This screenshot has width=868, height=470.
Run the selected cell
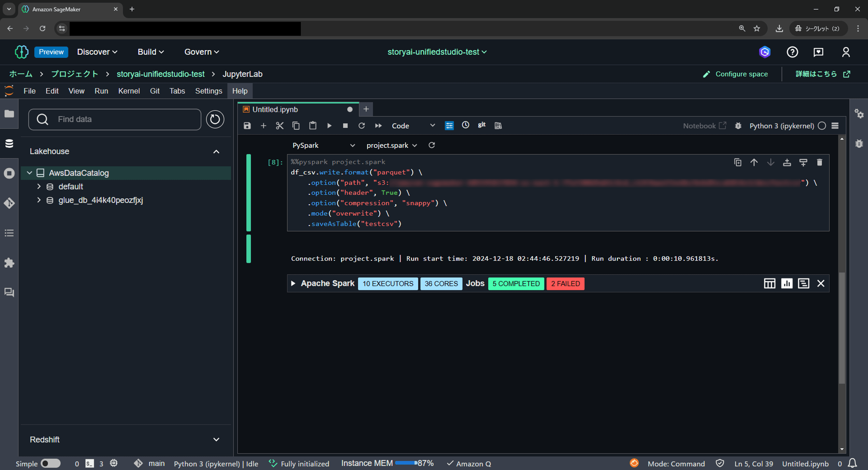pos(329,126)
